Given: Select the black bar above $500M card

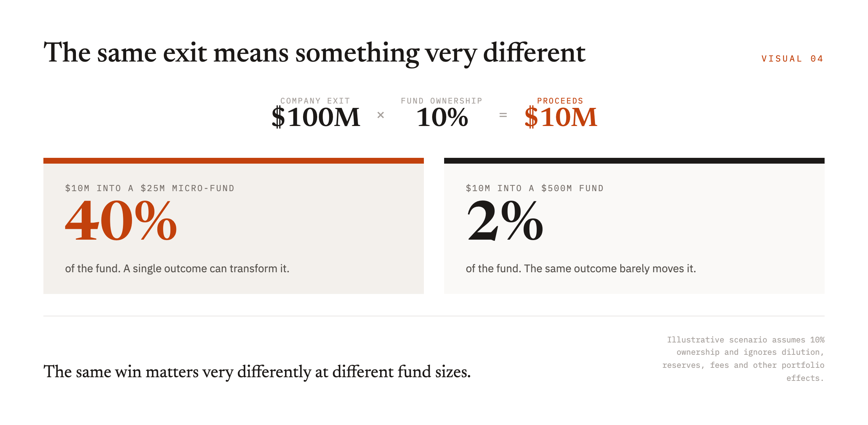Looking at the screenshot, I should pyautogui.click(x=634, y=161).
